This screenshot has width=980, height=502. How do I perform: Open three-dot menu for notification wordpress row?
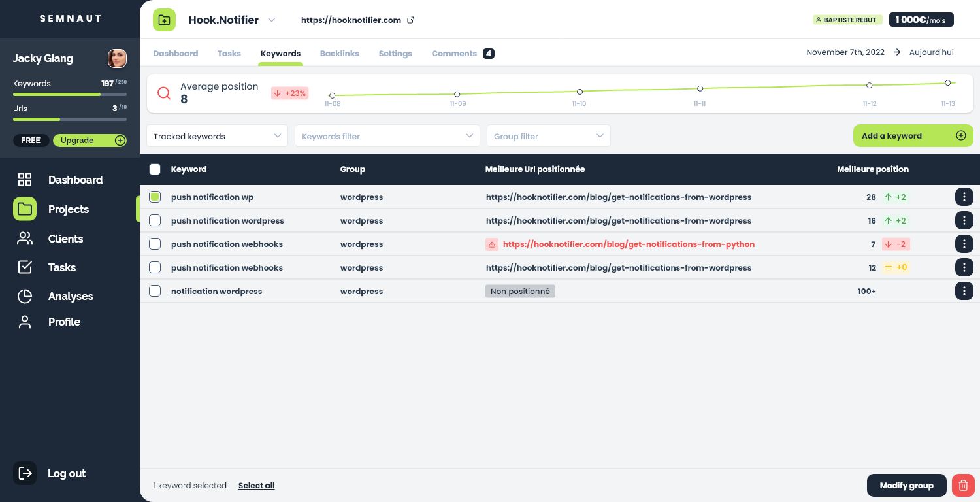964,291
